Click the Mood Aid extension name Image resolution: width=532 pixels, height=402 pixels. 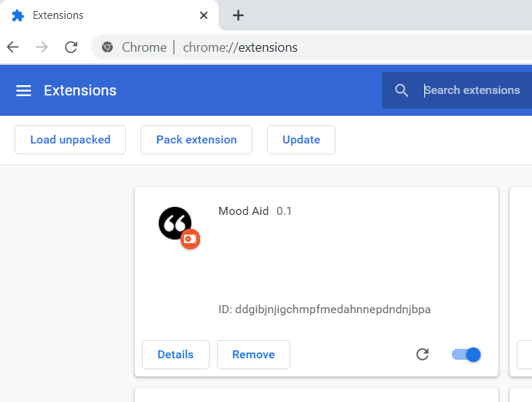(244, 211)
